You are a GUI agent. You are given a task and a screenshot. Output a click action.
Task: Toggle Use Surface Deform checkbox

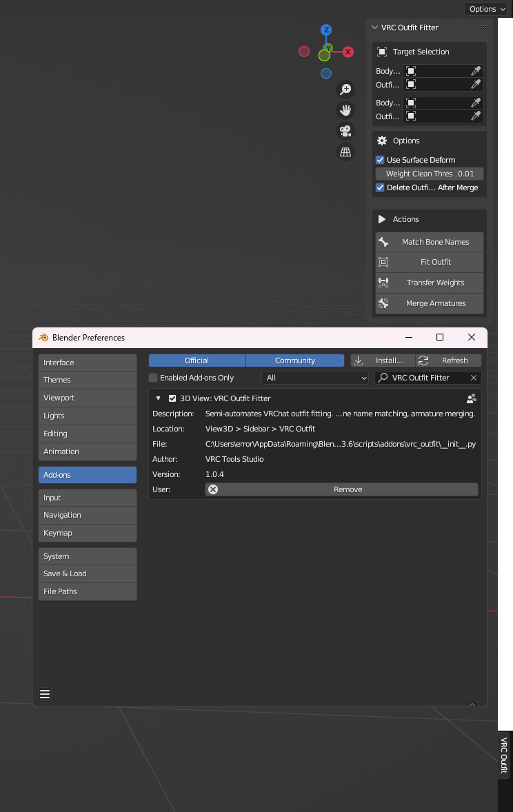tap(380, 159)
